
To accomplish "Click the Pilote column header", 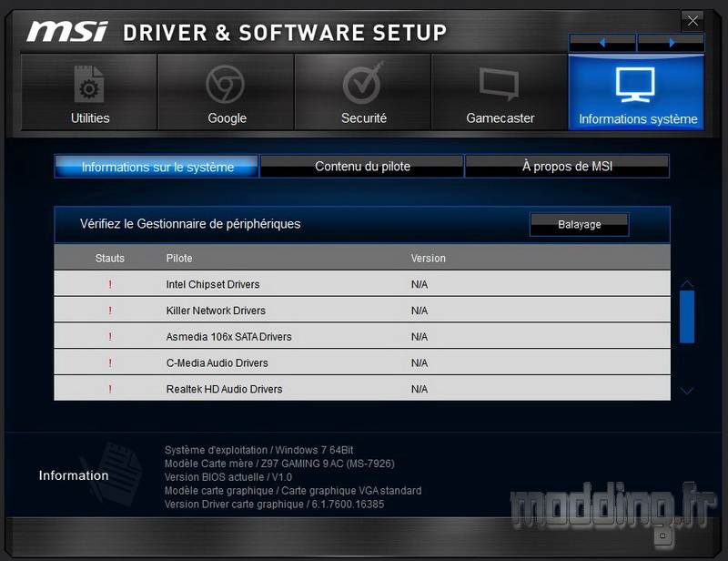I will pyautogui.click(x=179, y=259).
